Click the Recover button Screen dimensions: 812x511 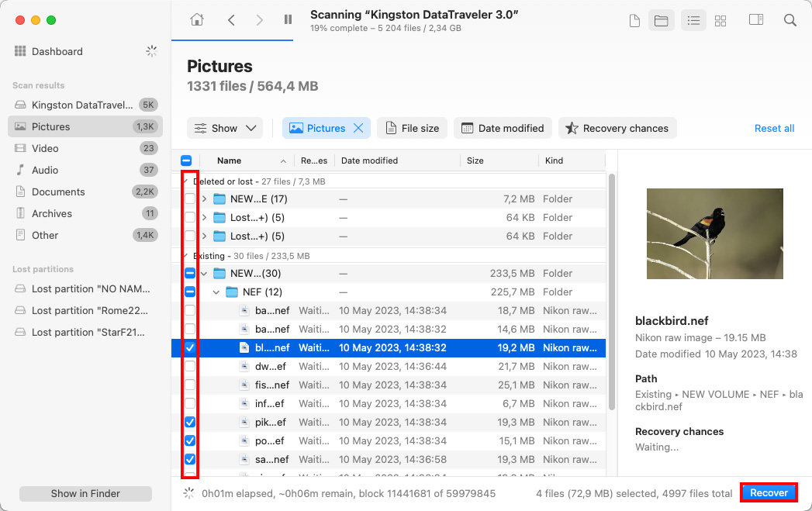coord(769,492)
